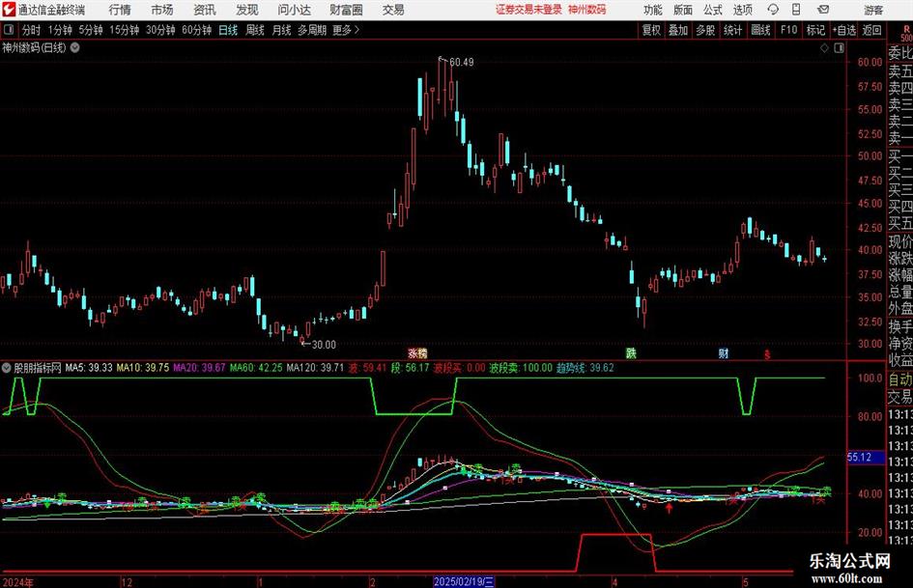Viewport: 913px width, 588px height.
Task: Open the mail envelope icon
Action: pyautogui.click(x=823, y=10)
